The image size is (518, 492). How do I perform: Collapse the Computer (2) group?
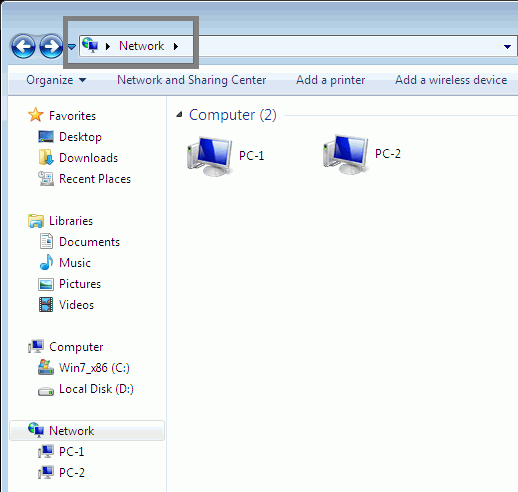[179, 115]
